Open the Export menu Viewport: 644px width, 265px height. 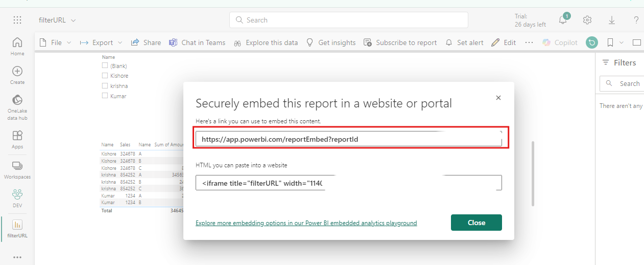[x=101, y=42]
